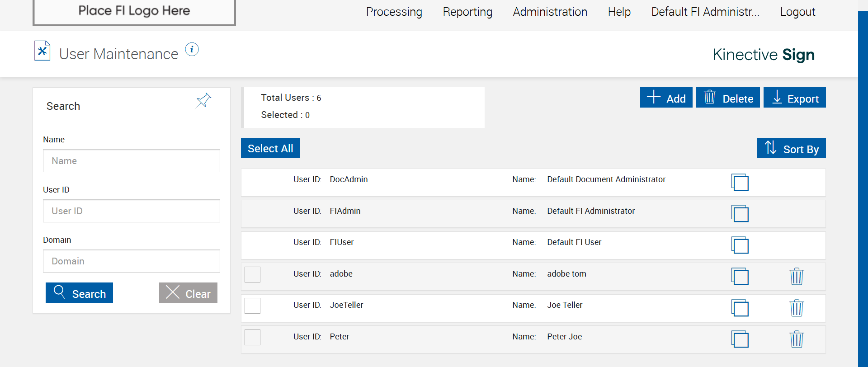Click the pin icon in Search panel
The height and width of the screenshot is (367, 868).
203,100
